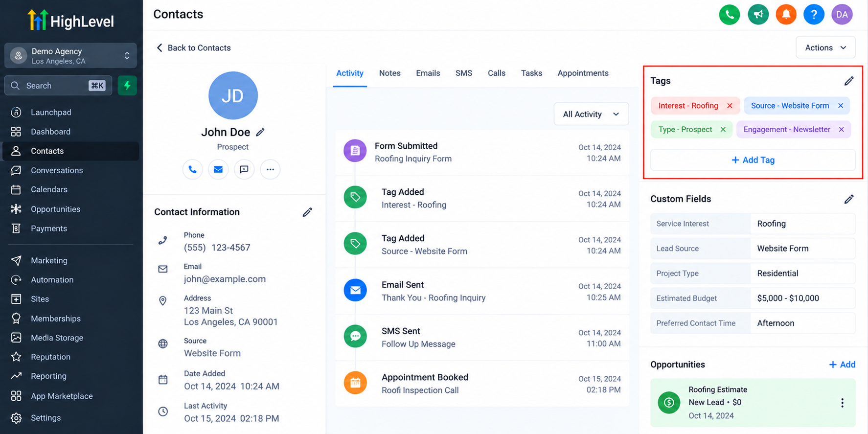Screen dimensions: 868x434
Task: Go Back to Contacts
Action: coord(193,48)
